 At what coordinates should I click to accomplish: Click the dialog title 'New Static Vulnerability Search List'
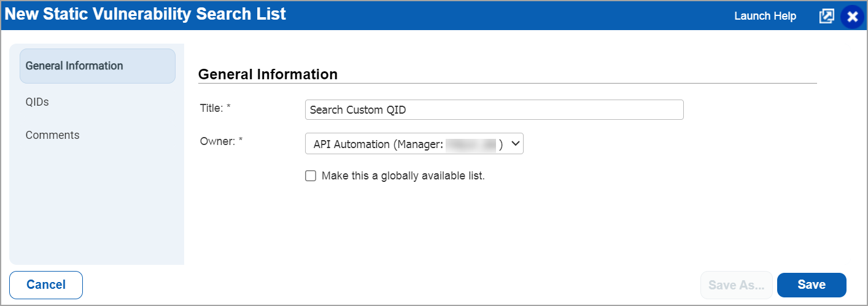tap(145, 14)
